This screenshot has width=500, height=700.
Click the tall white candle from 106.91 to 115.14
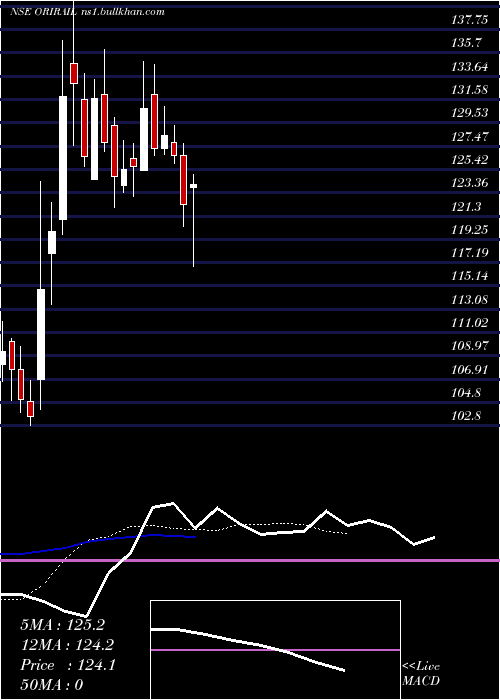[41, 334]
